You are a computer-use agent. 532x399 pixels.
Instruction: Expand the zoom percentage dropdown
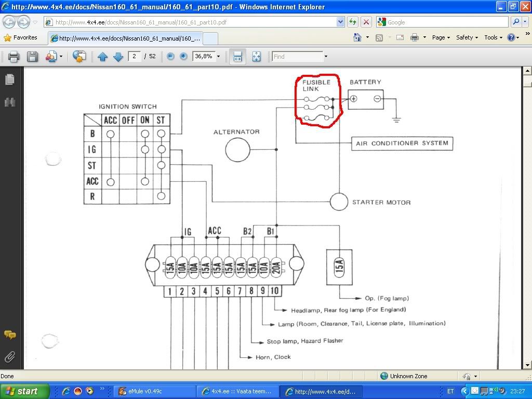pyautogui.click(x=218, y=57)
